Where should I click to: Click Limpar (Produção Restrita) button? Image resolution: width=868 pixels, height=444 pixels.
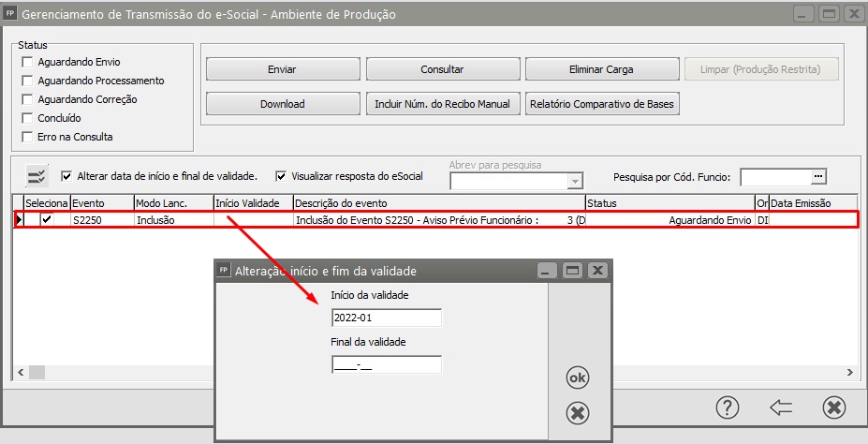click(761, 69)
